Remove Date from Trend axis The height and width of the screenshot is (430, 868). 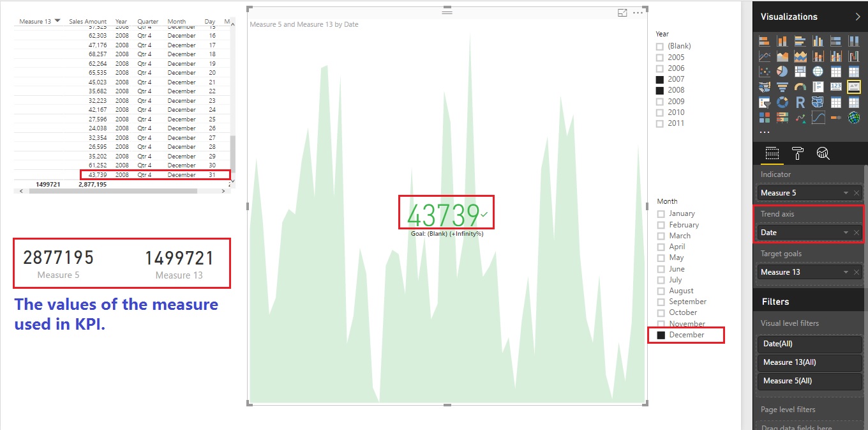coord(857,233)
